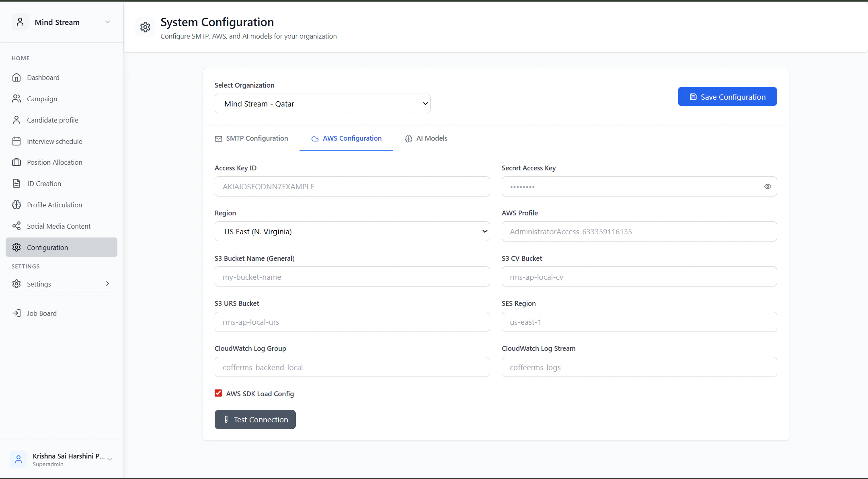The height and width of the screenshot is (479, 868).
Task: Expand the Mind Stream workspace switcher
Action: (x=107, y=22)
